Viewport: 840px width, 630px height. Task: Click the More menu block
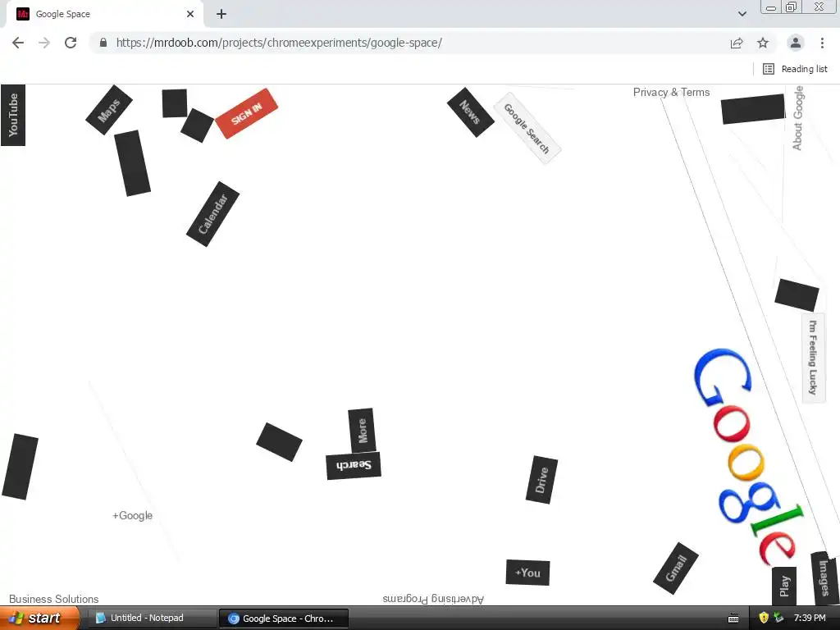point(362,431)
